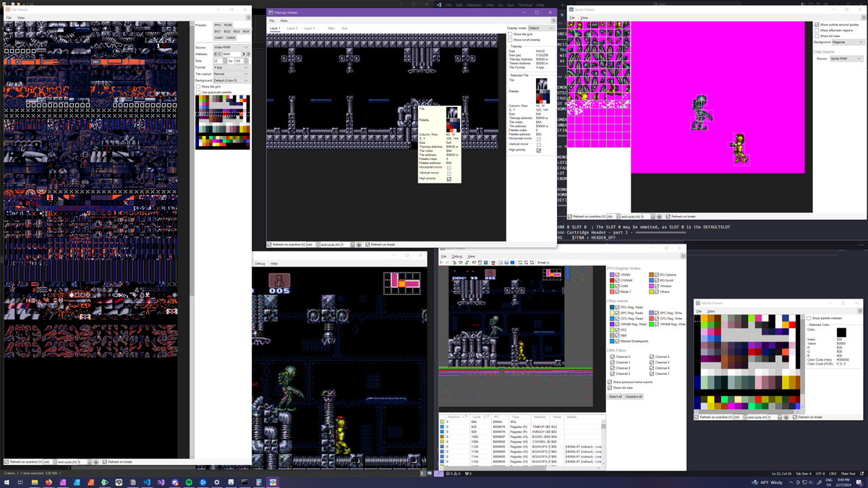Open Spotify from the taskbar

pos(189,481)
